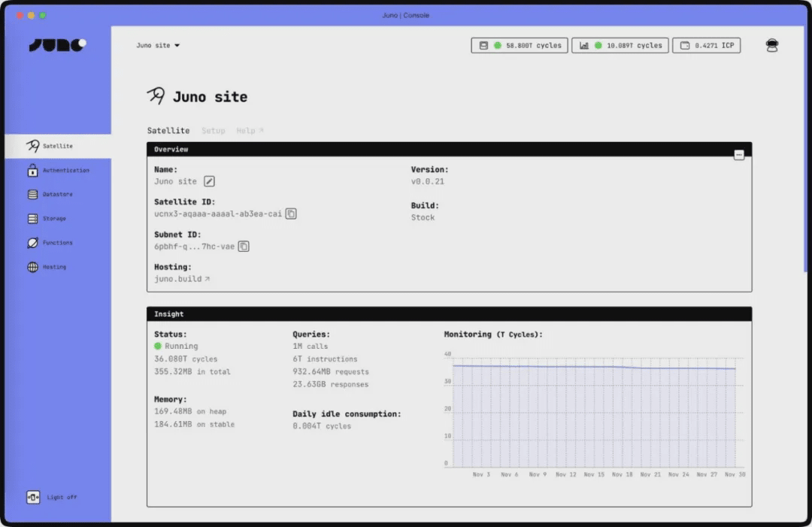Click the Nov 18 chart axis label

622,474
